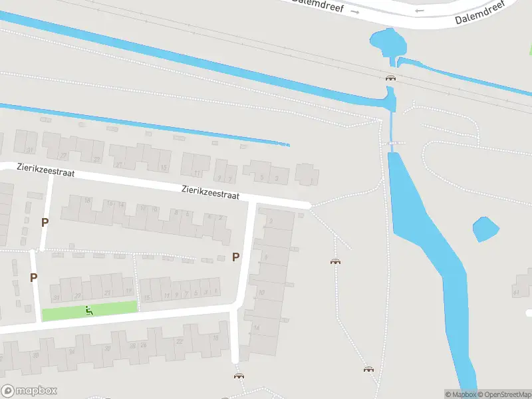
Task: Click the topmost parking P icon on the left side street
Action: click(45, 223)
